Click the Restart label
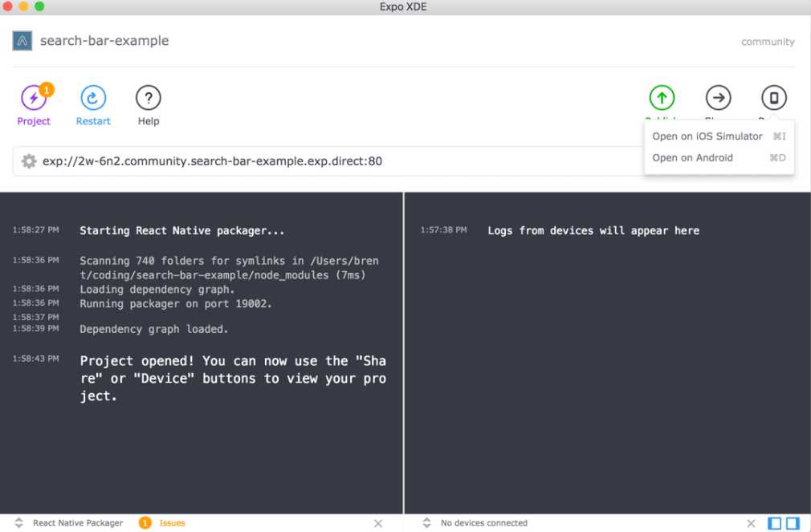 (93, 121)
